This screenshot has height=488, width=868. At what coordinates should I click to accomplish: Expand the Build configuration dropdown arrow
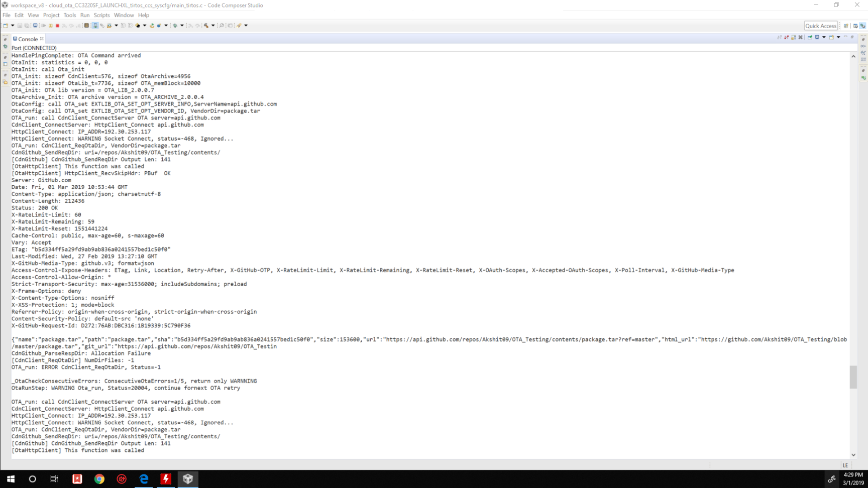(213, 26)
